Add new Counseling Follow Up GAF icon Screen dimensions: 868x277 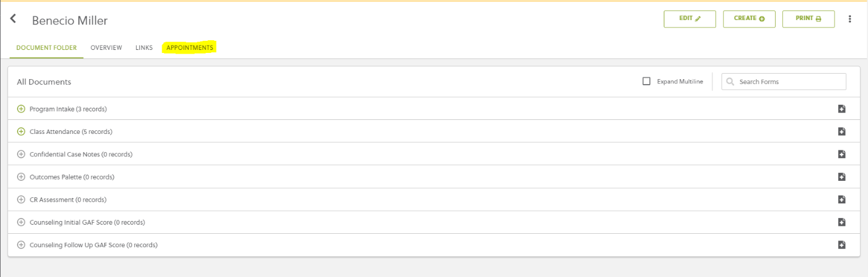[842, 245]
